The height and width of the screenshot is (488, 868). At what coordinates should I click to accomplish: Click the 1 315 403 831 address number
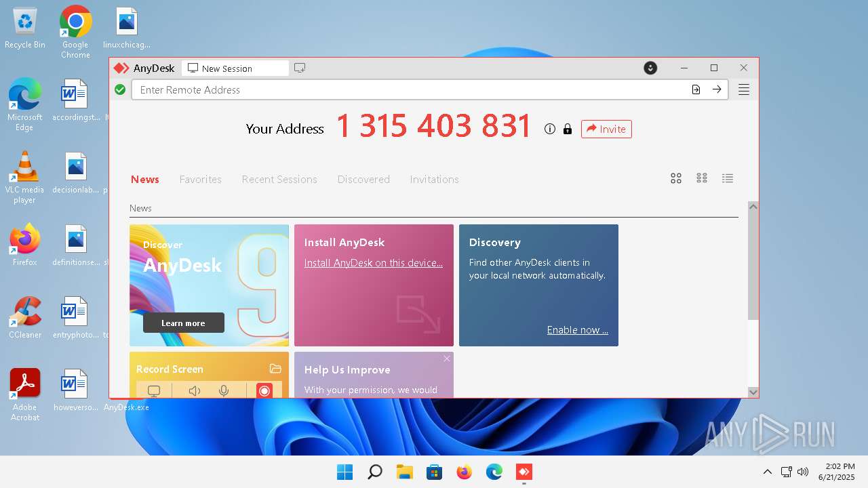434,126
